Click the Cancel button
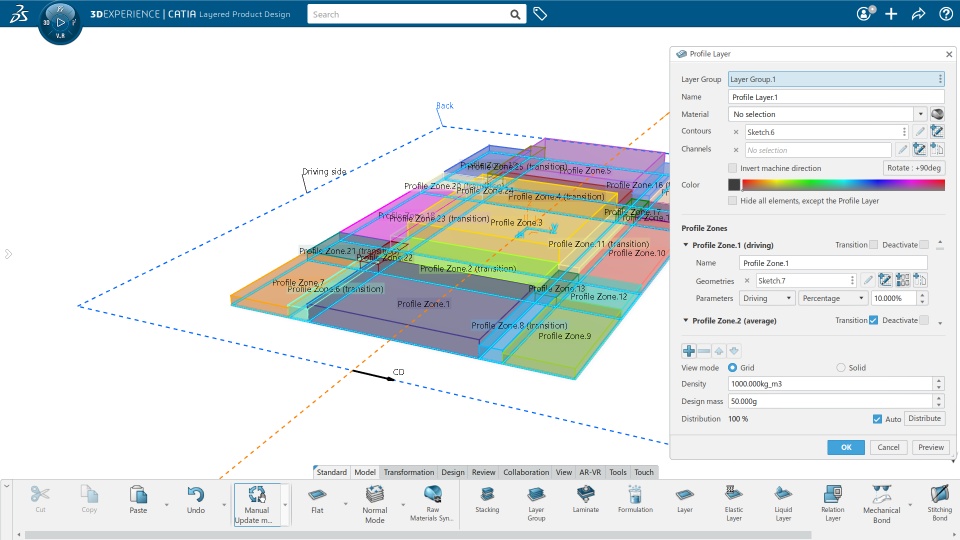Screen dimensions: 960x540 click(x=888, y=447)
